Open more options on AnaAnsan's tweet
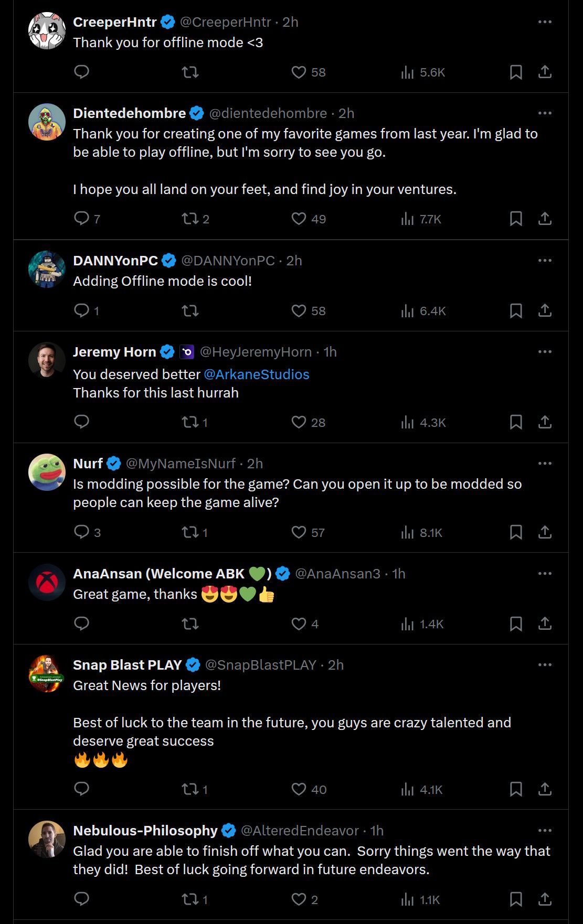 (545, 574)
